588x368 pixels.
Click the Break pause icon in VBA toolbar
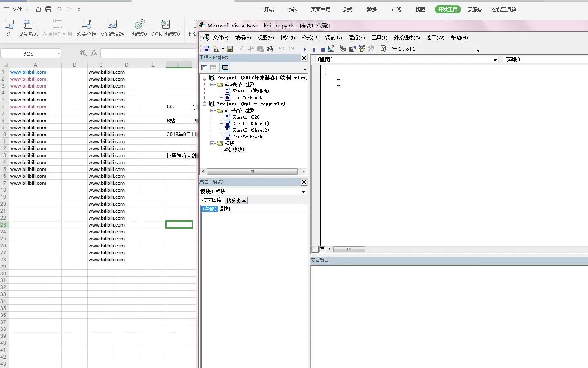[x=314, y=49]
